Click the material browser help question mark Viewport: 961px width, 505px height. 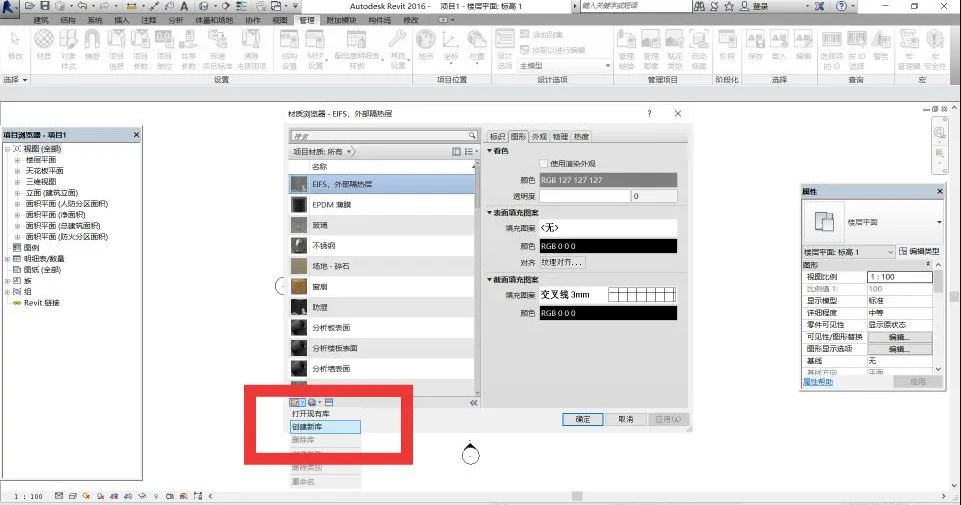tap(649, 113)
